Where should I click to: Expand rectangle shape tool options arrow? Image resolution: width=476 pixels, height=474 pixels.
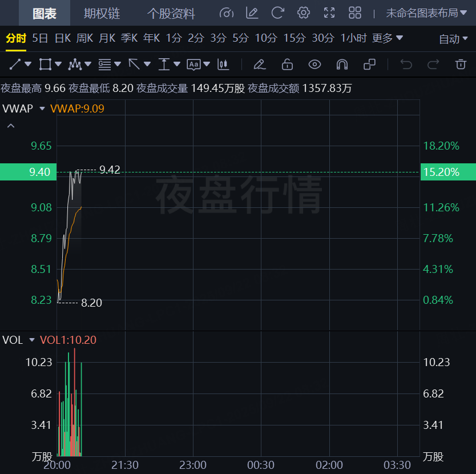(x=58, y=64)
